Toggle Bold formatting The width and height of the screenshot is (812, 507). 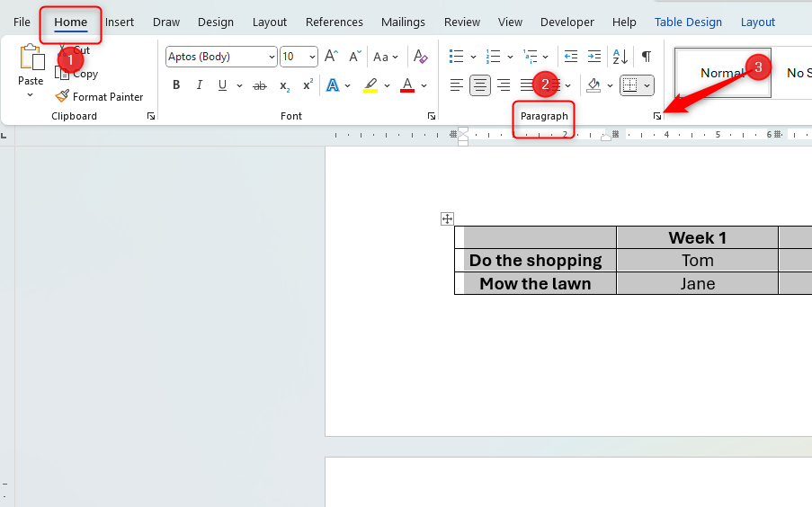(x=176, y=85)
